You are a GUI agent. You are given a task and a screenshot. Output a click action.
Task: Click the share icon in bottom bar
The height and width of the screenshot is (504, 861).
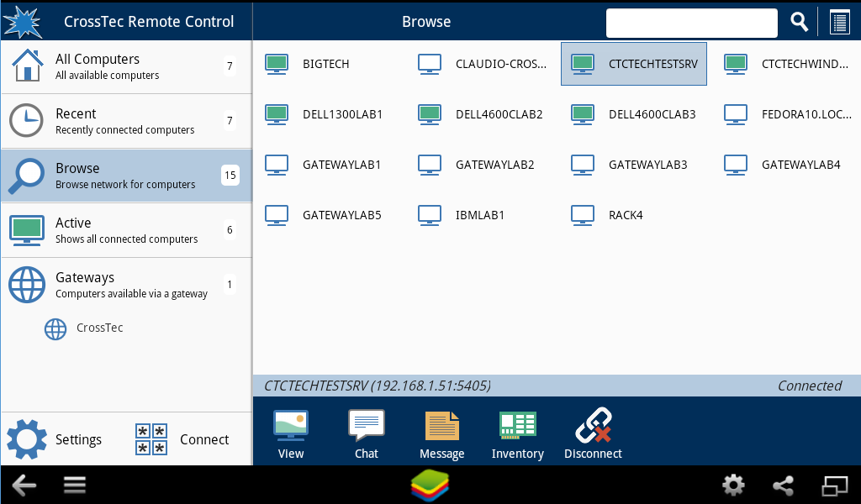[783, 486]
